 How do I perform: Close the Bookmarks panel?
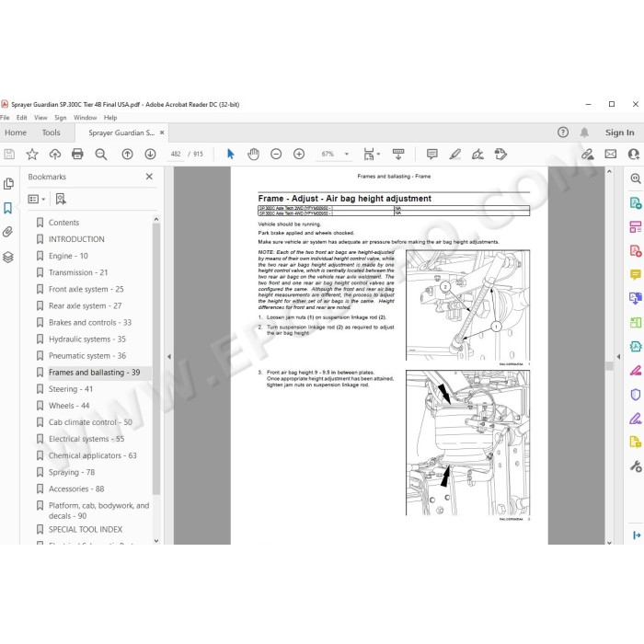pos(149,177)
